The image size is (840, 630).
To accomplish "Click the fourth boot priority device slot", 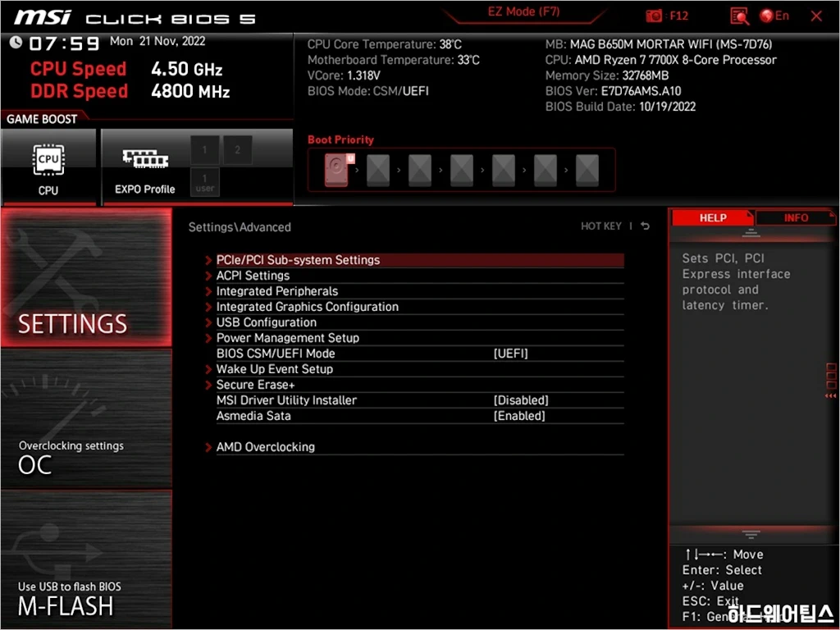I will (x=462, y=171).
